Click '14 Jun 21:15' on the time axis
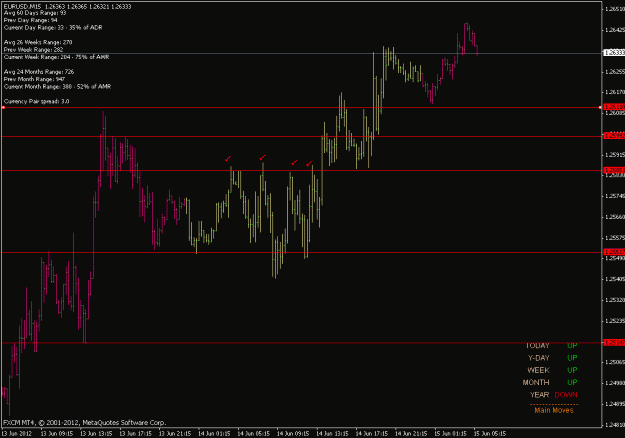The height and width of the screenshot is (438, 625). click(x=411, y=434)
